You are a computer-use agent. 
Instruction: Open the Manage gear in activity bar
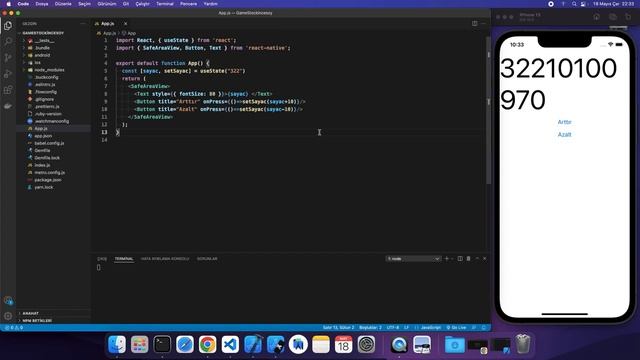[8, 316]
